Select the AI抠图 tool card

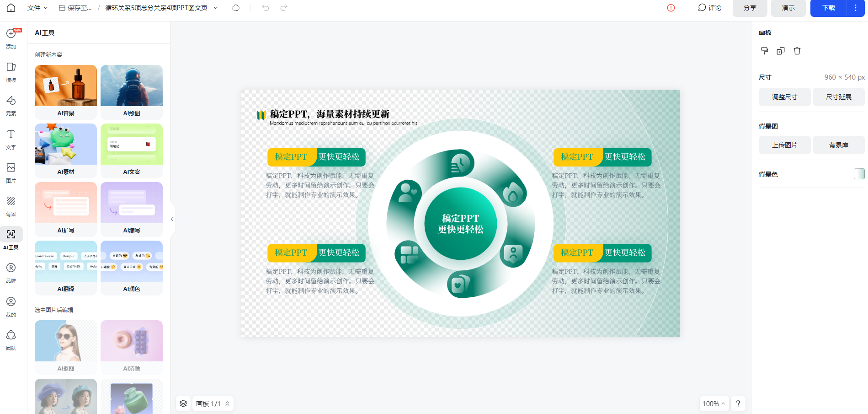66,347
